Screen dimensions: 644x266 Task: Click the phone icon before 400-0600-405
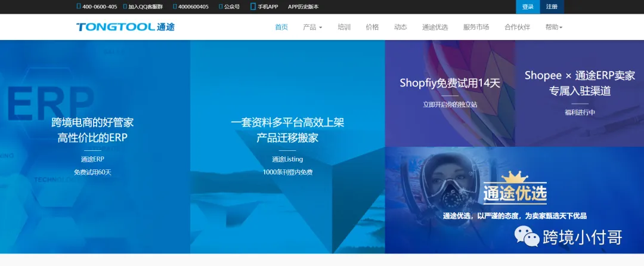pyautogui.click(x=79, y=7)
